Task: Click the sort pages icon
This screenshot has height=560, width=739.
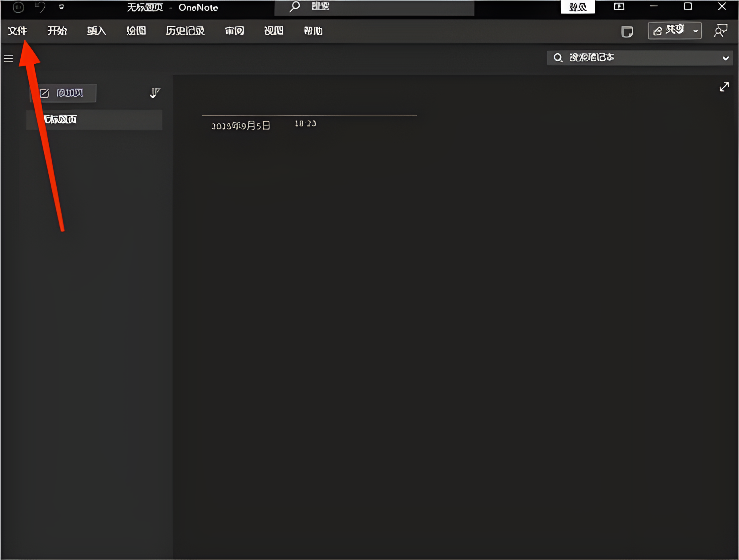Action: click(155, 93)
